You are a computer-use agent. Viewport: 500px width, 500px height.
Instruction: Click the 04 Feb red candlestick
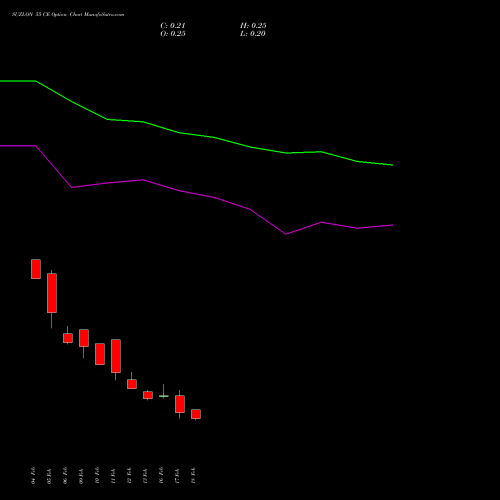coord(36,269)
